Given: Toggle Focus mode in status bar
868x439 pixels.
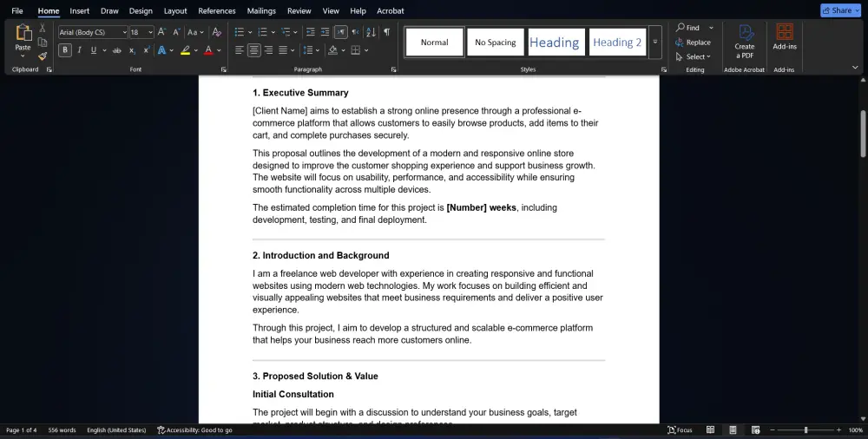Looking at the screenshot, I should [x=680, y=430].
